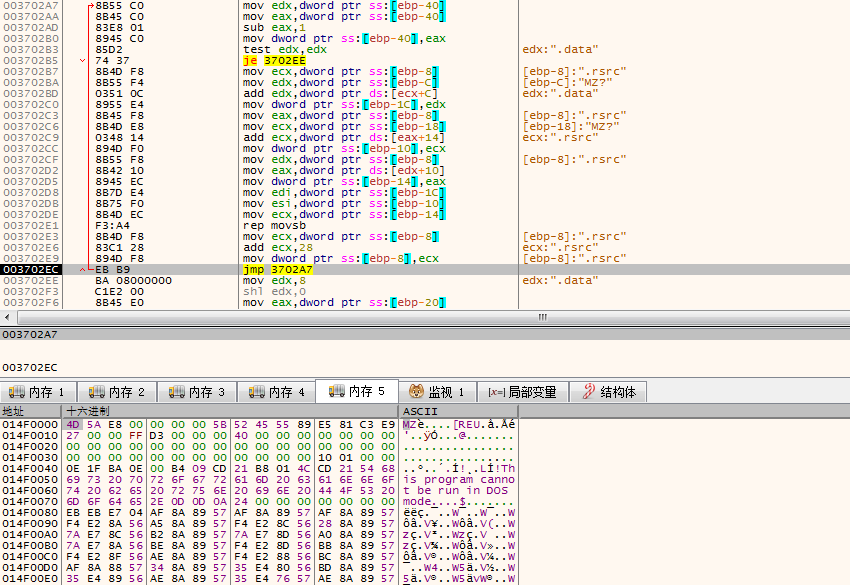The image size is (850, 585).
Task: Open the 内存 2 dump tab
Action: click(x=117, y=391)
